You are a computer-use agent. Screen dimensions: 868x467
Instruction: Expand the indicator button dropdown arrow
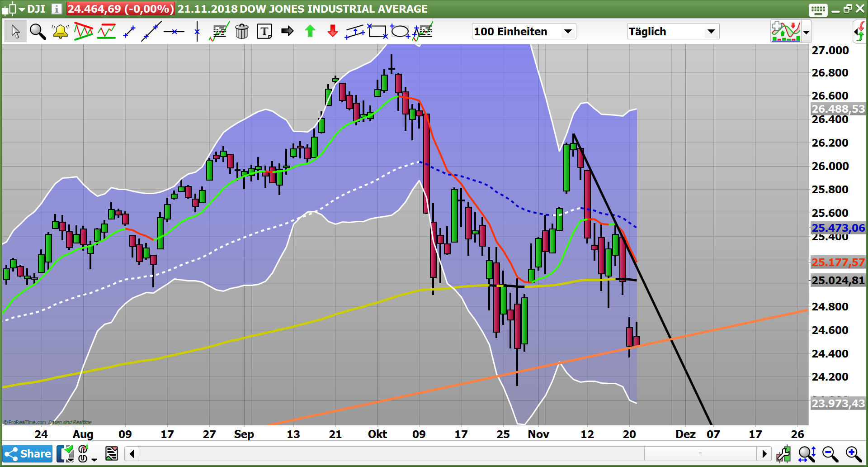click(x=806, y=32)
